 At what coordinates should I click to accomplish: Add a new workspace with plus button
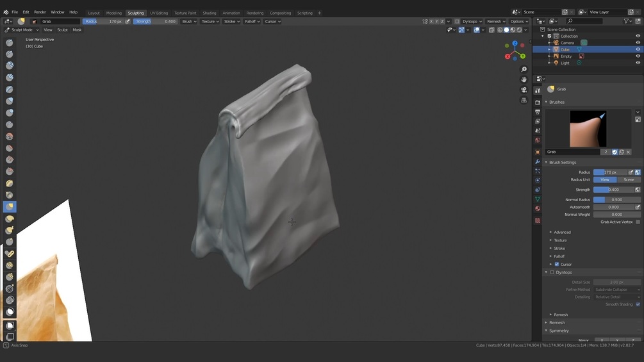[x=319, y=13]
